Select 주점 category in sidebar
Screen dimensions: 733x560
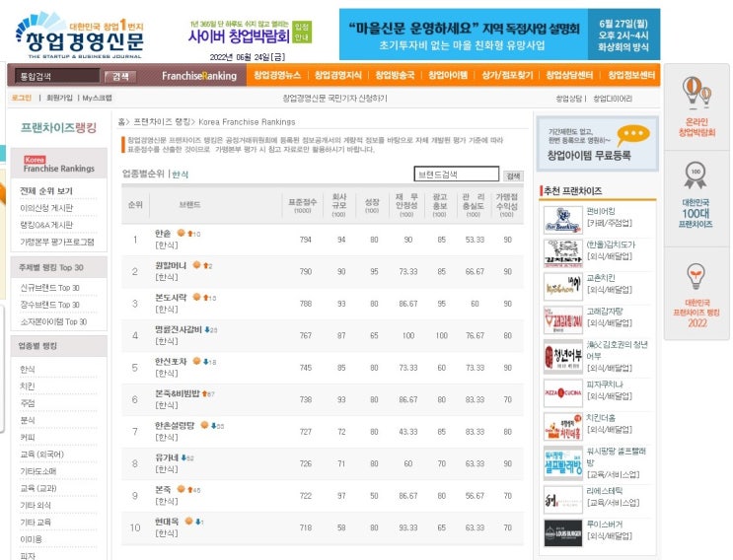pos(28,403)
